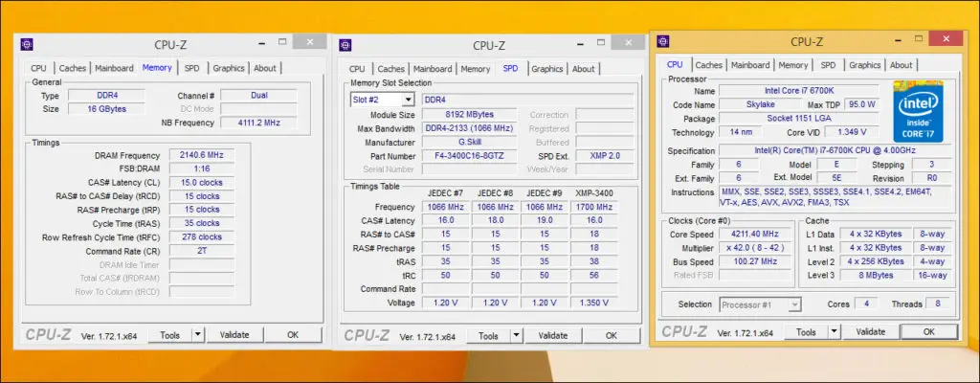Viewport: 980px width, 383px height.
Task: Click the CPU-Z icon in the Memory window title bar
Action: [x=27, y=44]
